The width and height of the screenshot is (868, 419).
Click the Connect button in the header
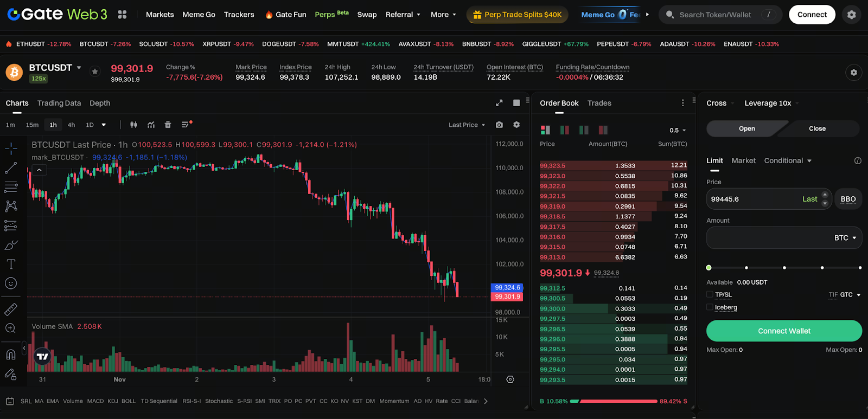tap(812, 15)
